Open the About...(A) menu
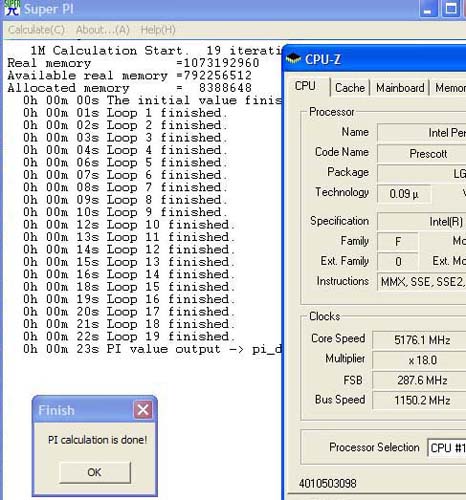This screenshot has height=500, width=466. 103,30
